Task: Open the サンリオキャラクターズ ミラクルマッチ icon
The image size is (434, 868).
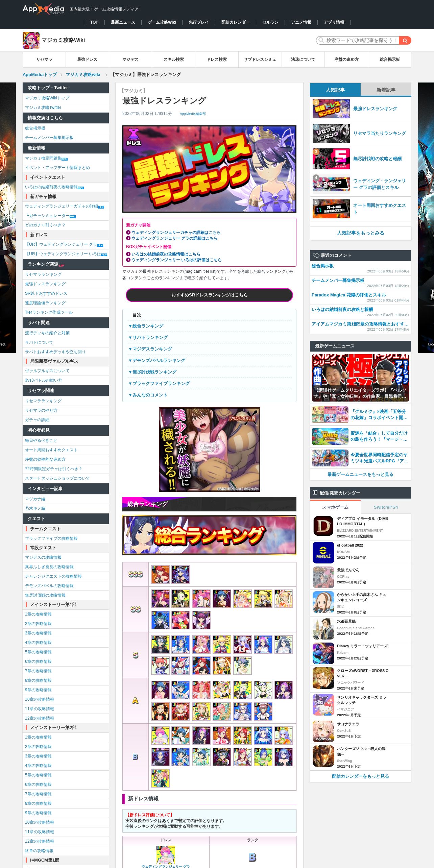Action: 323,705
